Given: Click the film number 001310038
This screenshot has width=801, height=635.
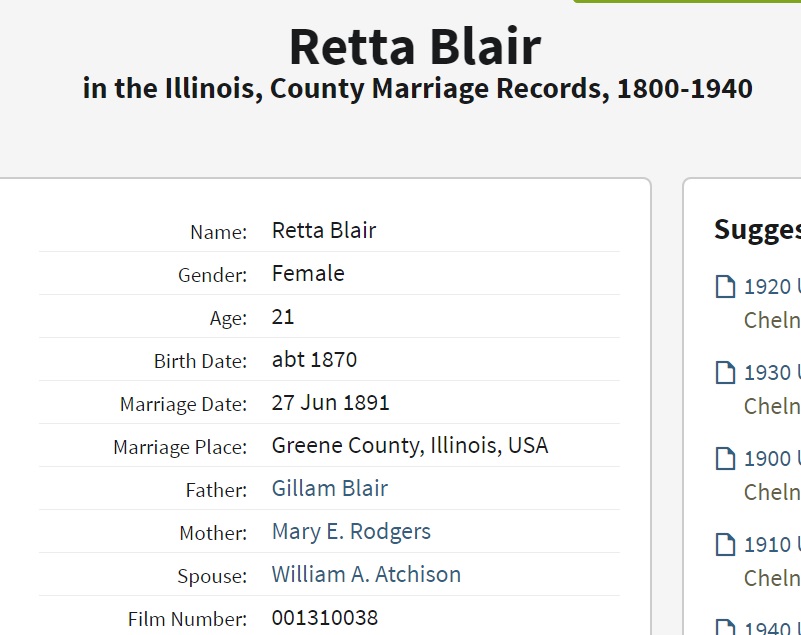Looking at the screenshot, I should (x=324, y=618).
